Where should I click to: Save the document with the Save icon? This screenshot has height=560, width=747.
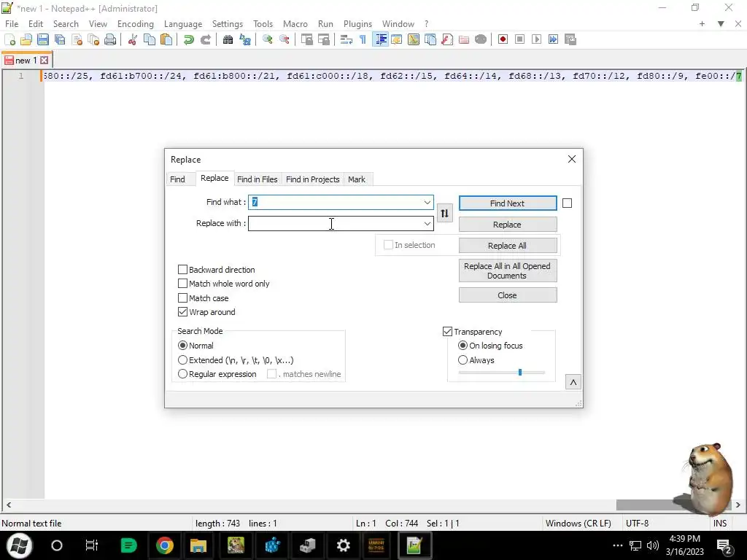coord(43,39)
